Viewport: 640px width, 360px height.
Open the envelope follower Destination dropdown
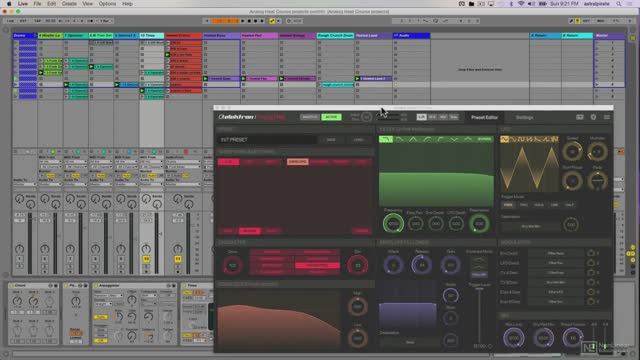pos(409,342)
